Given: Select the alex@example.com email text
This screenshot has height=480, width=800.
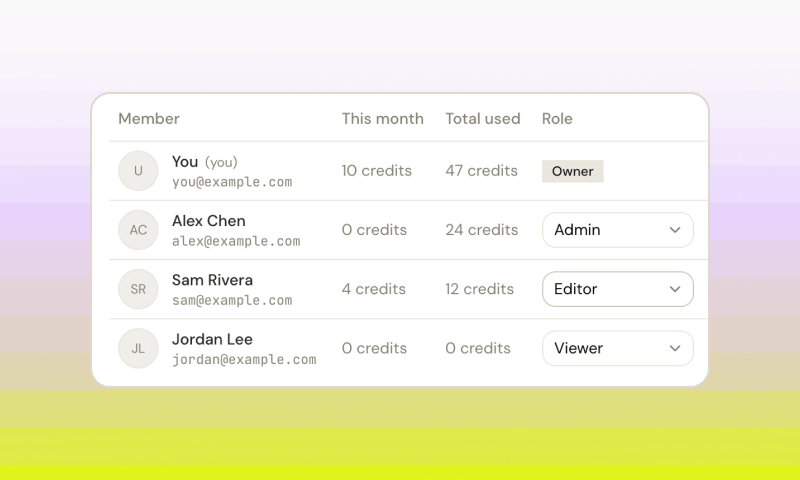Looking at the screenshot, I should tap(236, 241).
